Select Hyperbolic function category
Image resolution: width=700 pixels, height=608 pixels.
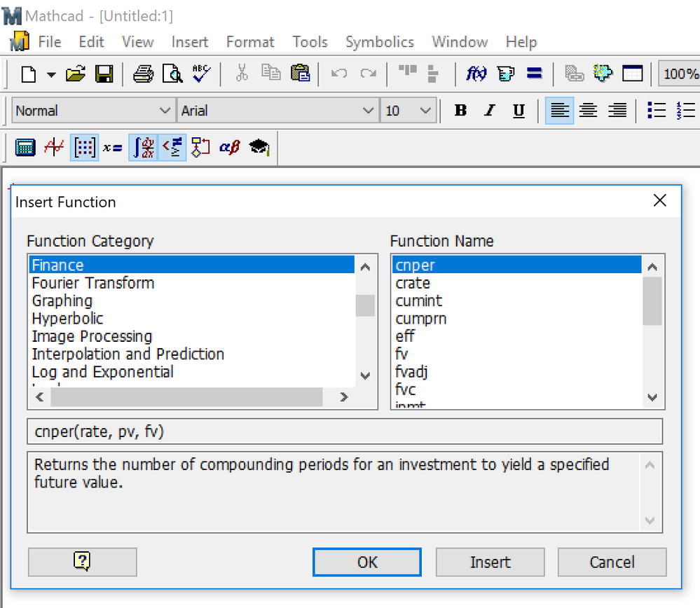click(x=192, y=319)
